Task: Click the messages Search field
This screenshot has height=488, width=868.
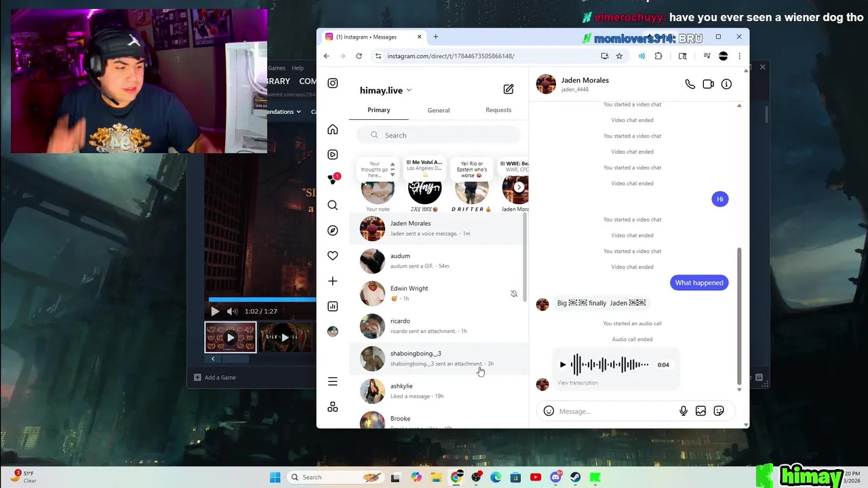Action: click(439, 135)
